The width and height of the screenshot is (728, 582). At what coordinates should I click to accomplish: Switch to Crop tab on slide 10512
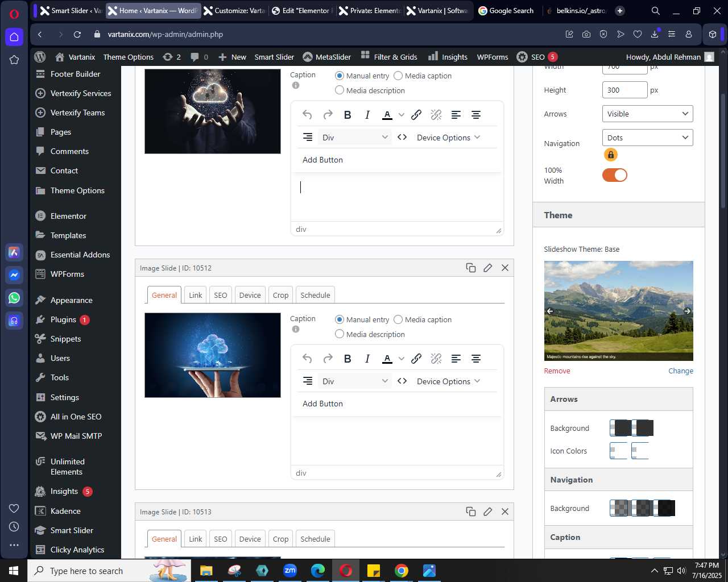pyautogui.click(x=280, y=295)
